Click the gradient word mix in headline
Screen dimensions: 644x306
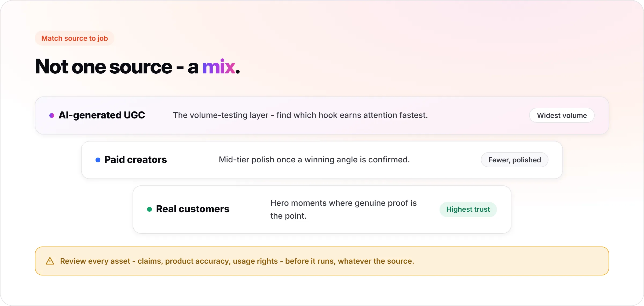tap(219, 67)
